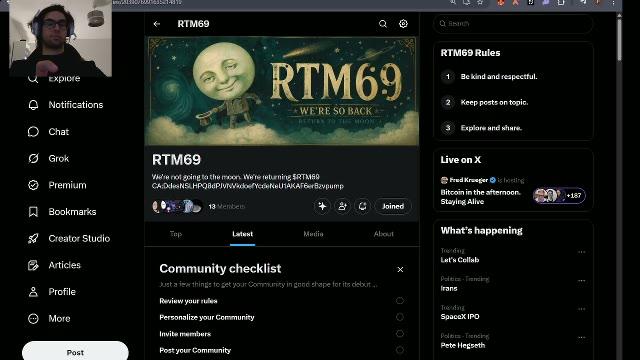The image size is (640, 360).
Task: Click the invite members person-plus icon
Action: [x=342, y=206]
